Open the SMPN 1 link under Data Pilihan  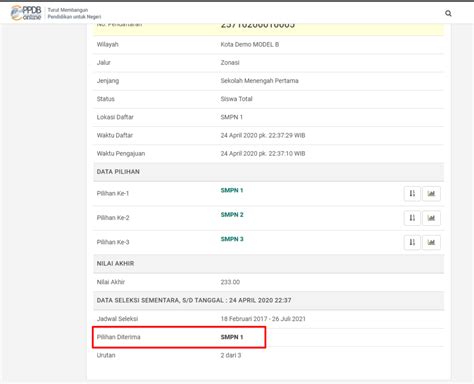pyautogui.click(x=232, y=190)
